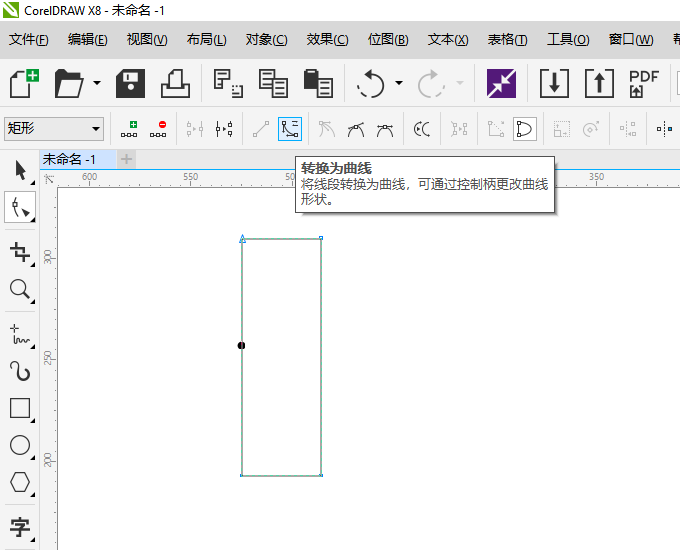This screenshot has height=550, width=680.
Task: Click the Smooth node button
Action: 356,129
